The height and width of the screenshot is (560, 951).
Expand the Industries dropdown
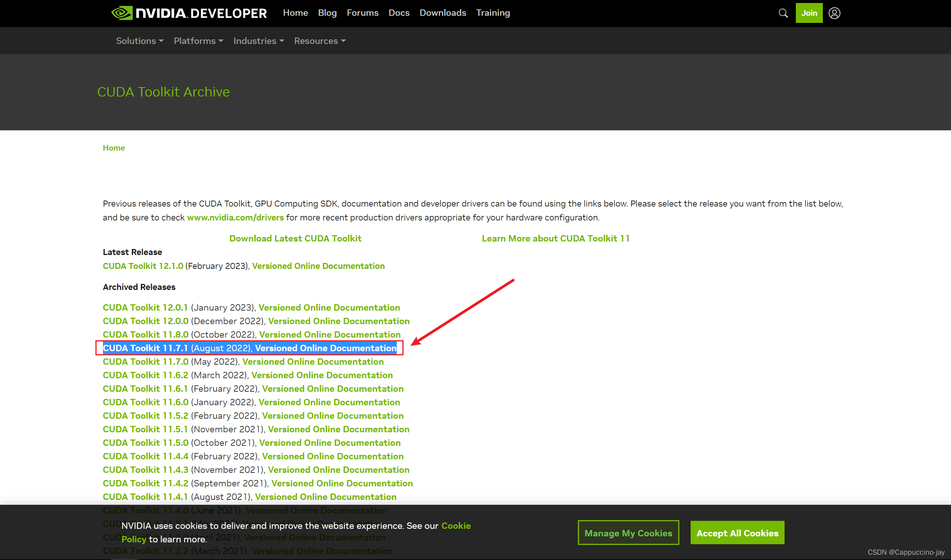tap(258, 41)
